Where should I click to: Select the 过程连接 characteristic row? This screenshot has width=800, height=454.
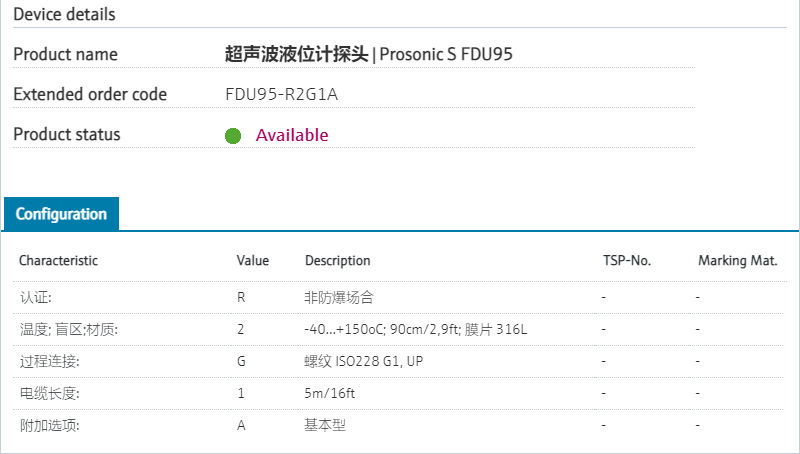tap(49, 362)
